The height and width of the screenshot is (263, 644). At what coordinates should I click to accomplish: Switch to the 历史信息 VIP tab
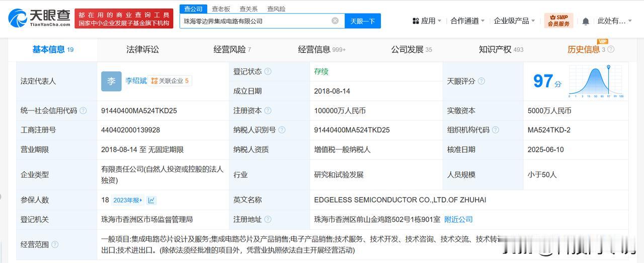tap(586, 49)
